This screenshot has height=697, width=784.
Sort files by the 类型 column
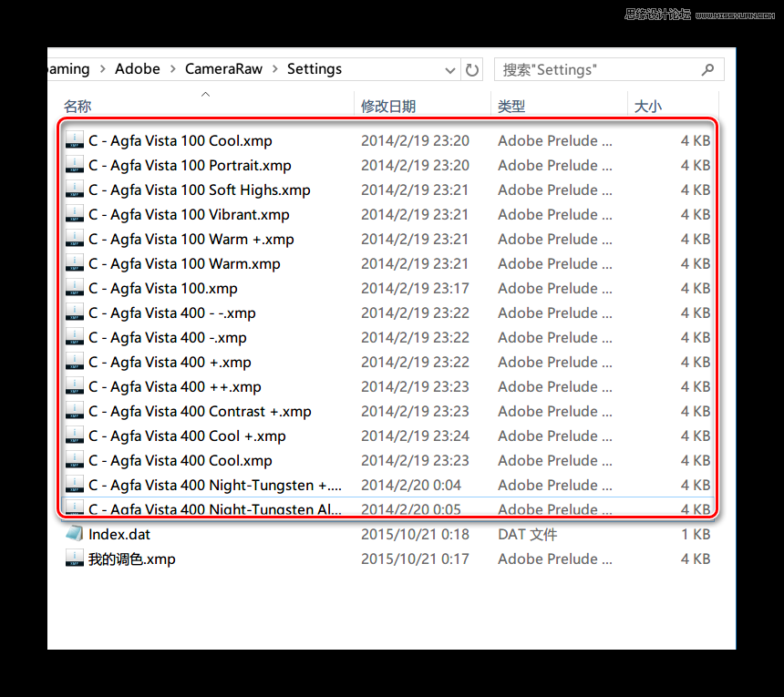(x=511, y=106)
